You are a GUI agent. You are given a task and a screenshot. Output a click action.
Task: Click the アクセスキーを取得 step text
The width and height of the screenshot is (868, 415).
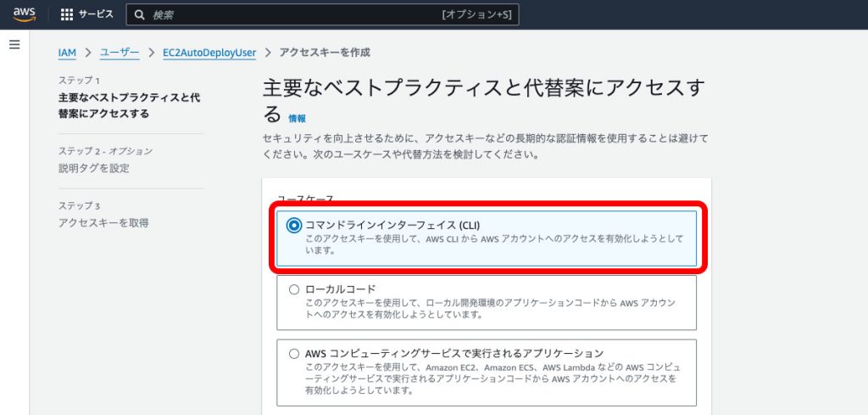103,223
